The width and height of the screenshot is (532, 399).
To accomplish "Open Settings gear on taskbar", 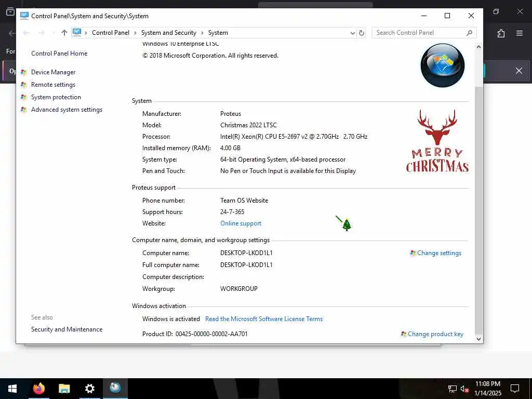I will pyautogui.click(x=89, y=389).
